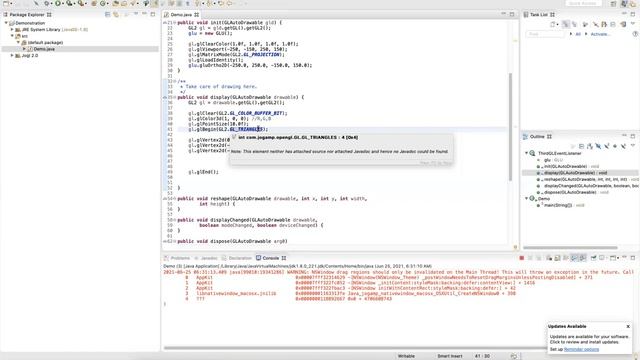Screen dimensions: 640x360
Task: Close the Updates Available popup
Action: point(628,327)
